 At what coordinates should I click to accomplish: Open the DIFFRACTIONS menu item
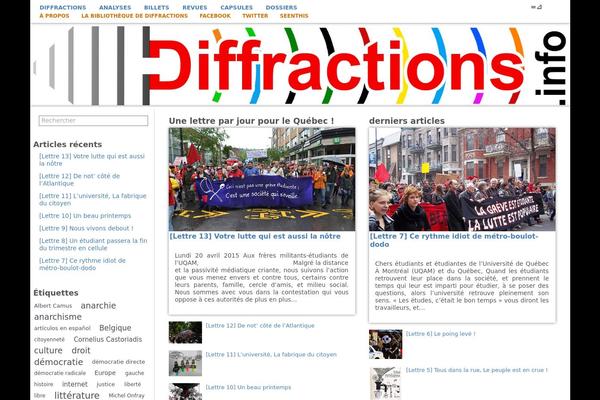pyautogui.click(x=63, y=7)
